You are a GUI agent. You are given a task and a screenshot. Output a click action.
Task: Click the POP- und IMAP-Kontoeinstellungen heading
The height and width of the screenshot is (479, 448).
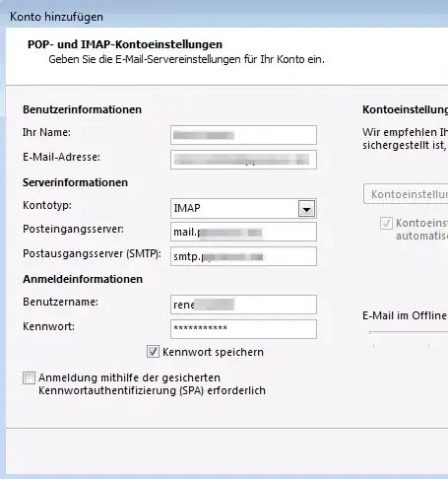pyautogui.click(x=125, y=44)
